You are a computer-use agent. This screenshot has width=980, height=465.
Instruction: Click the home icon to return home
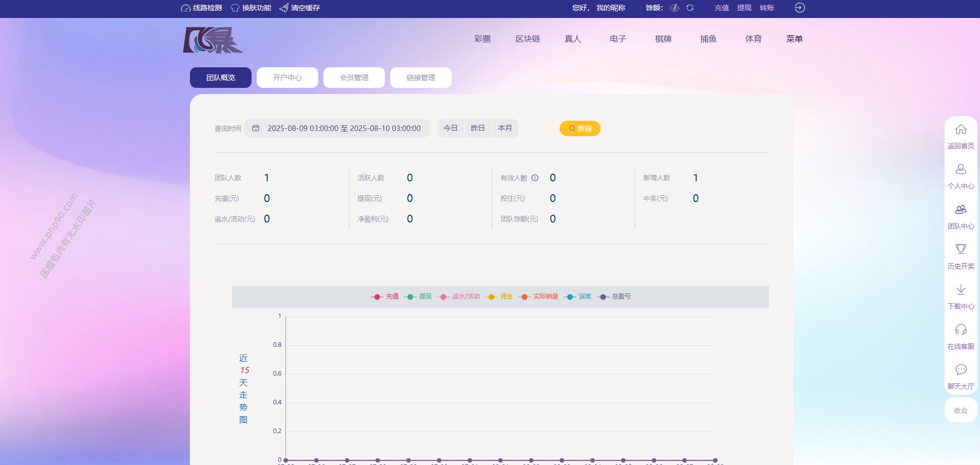coord(960,129)
